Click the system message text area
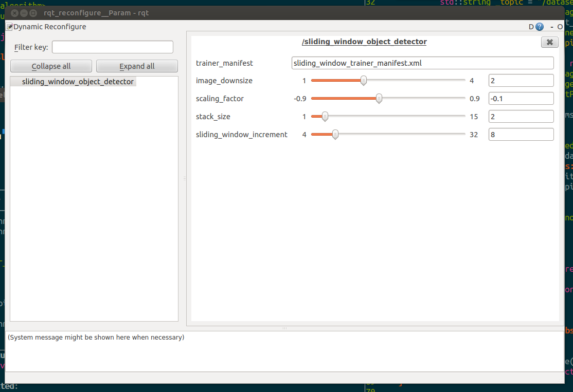Viewport: 573px width, 392px height. [284, 351]
